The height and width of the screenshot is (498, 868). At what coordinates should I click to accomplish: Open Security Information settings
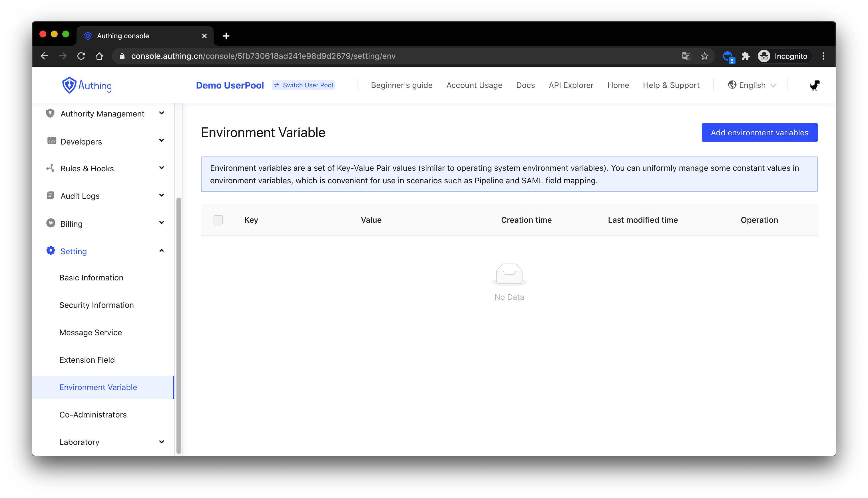[x=97, y=305]
